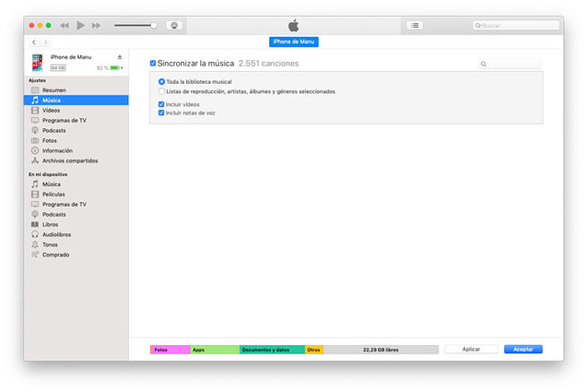Toggle Incluir vídeos checkbox
The width and height of the screenshot is (587, 392).
tap(161, 105)
